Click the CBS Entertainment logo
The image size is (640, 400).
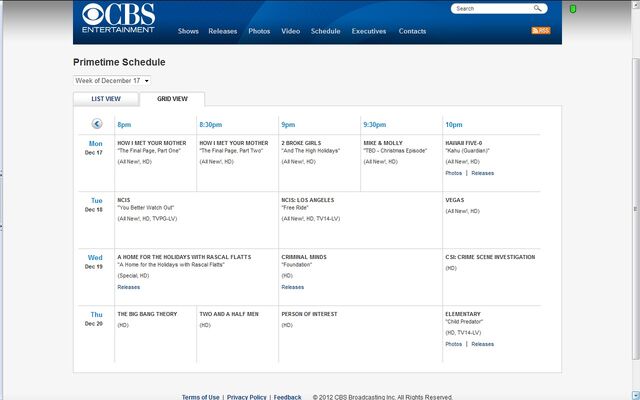(118, 18)
